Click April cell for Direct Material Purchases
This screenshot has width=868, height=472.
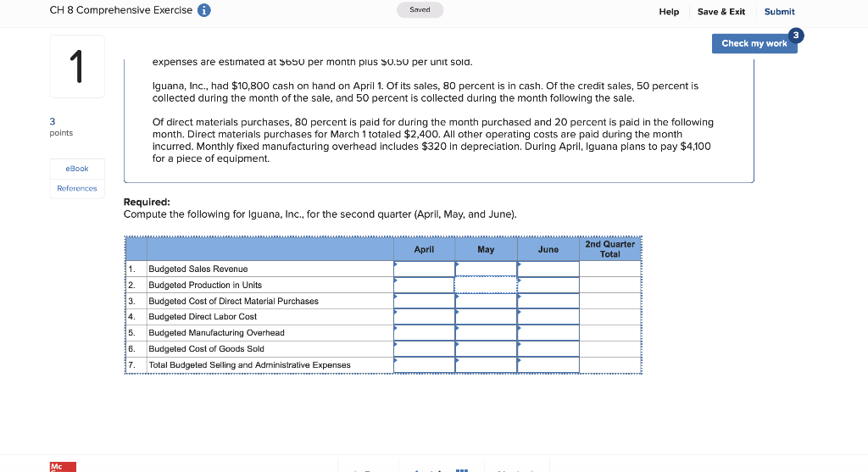tap(424, 301)
